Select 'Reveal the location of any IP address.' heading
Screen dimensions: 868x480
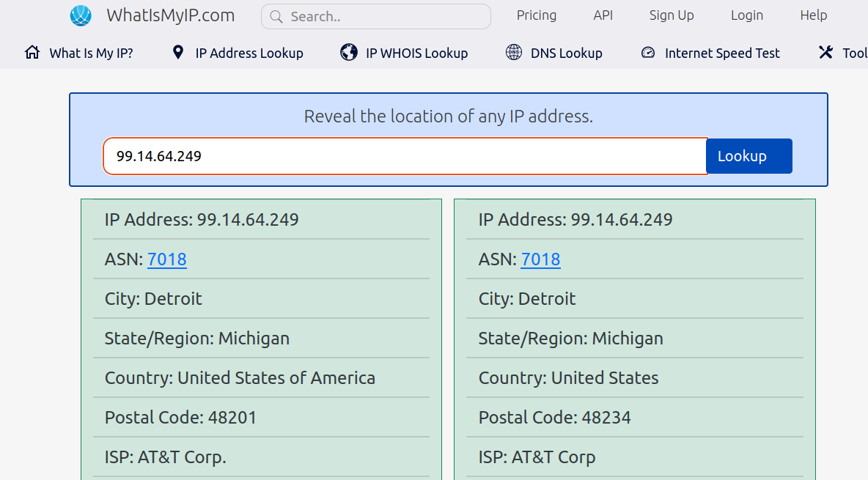[x=449, y=117]
